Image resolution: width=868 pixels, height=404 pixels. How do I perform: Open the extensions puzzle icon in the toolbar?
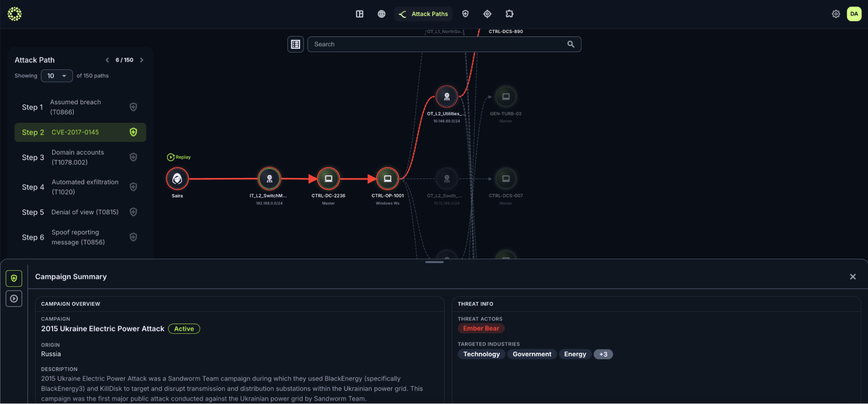click(509, 14)
